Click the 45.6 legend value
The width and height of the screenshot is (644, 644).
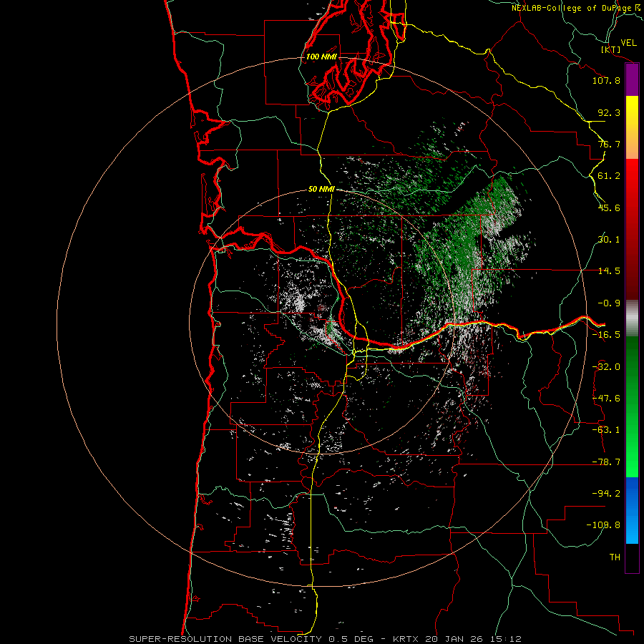tap(609, 208)
